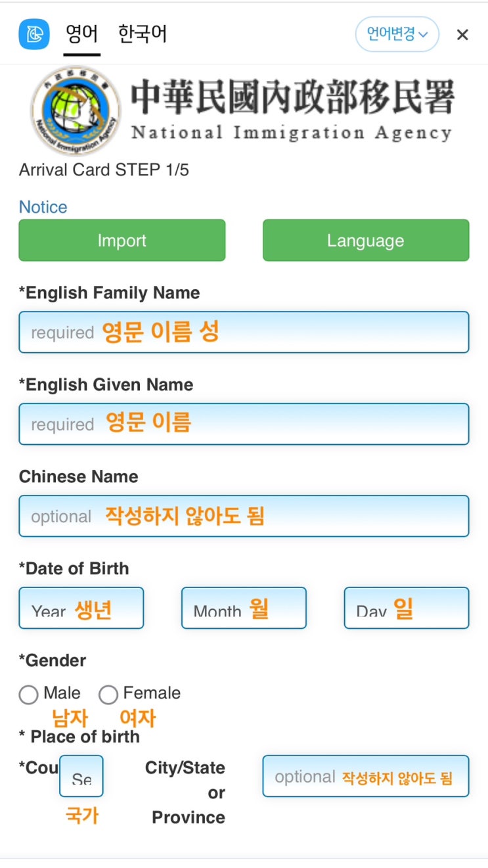Image resolution: width=488 pixels, height=868 pixels.
Task: Click the green Language button
Action: [366, 240]
